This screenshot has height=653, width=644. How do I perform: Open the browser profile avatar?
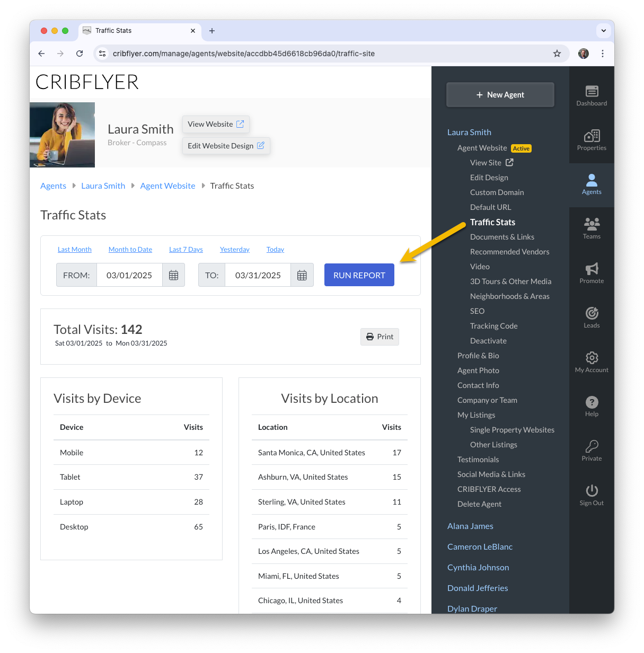coord(584,54)
